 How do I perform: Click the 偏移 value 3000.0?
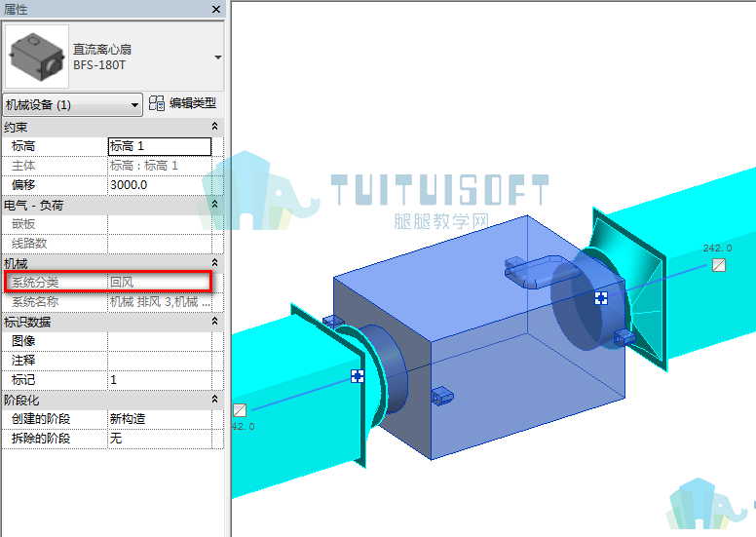point(160,185)
